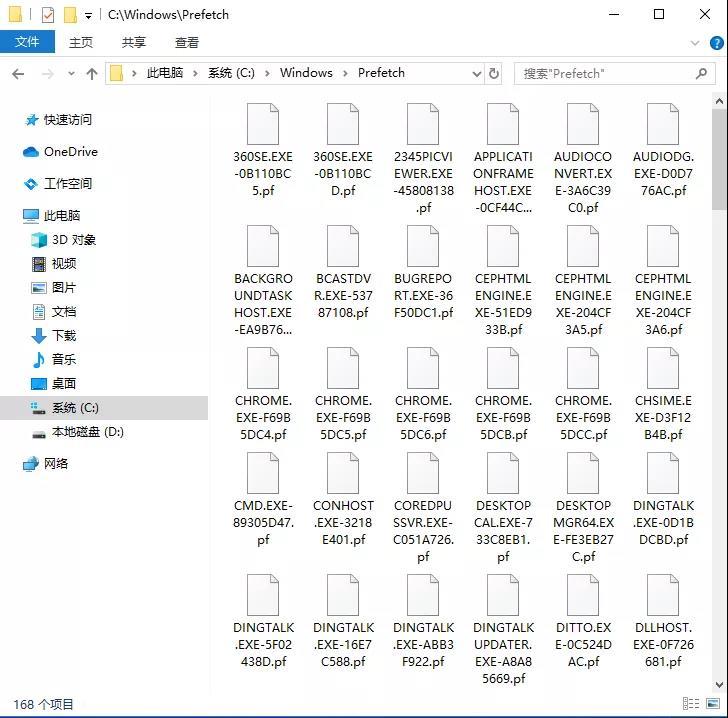Click the Back navigation arrow

[18, 74]
